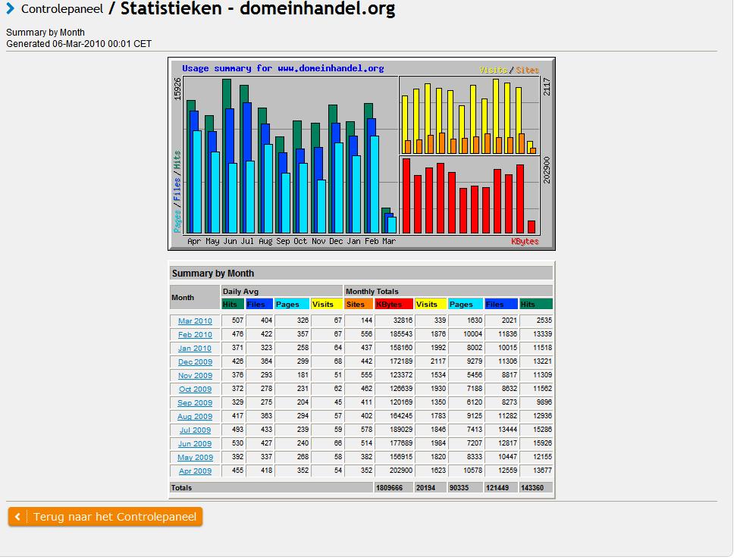Click the usage summary chart image

(362, 154)
